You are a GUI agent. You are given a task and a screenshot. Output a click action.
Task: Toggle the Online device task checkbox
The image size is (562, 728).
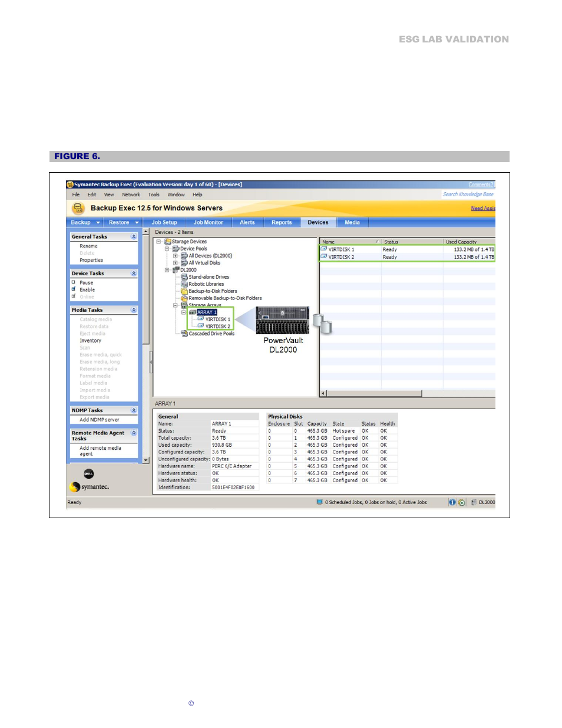click(x=74, y=297)
